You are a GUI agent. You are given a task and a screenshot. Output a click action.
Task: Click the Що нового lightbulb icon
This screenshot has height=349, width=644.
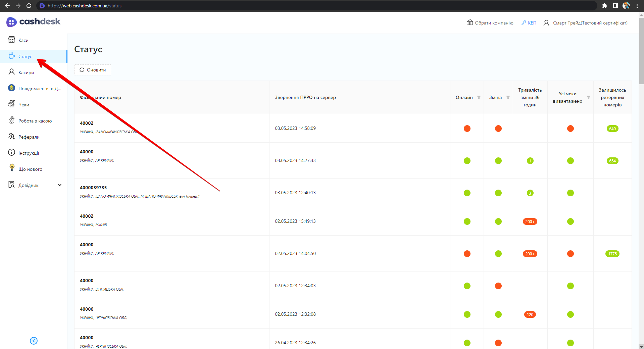pos(12,168)
